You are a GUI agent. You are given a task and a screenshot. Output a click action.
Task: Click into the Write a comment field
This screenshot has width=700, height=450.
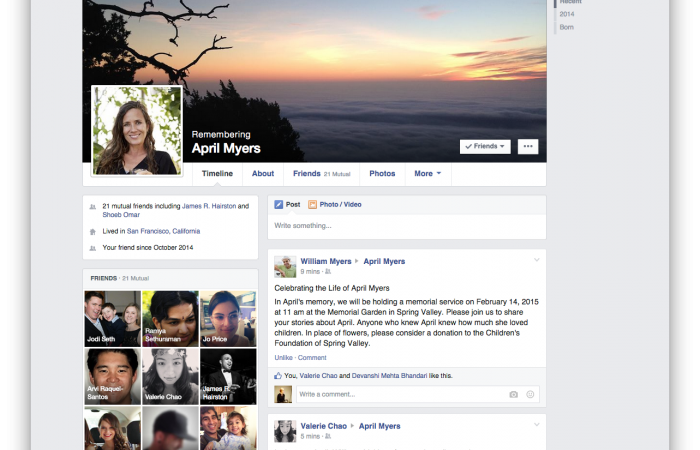(400, 394)
